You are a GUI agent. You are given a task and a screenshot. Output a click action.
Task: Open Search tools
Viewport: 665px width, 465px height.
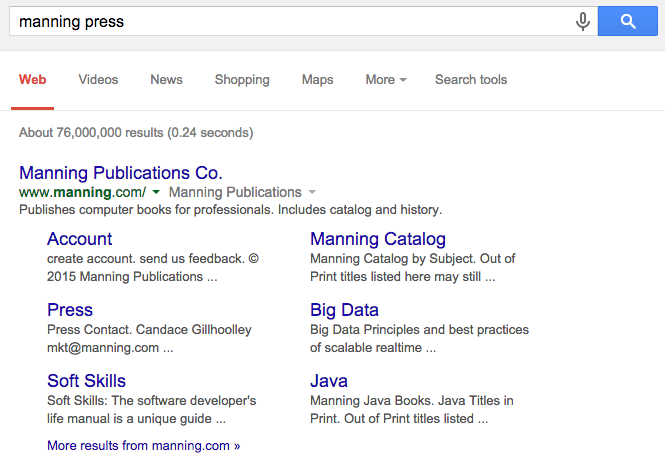pos(471,80)
